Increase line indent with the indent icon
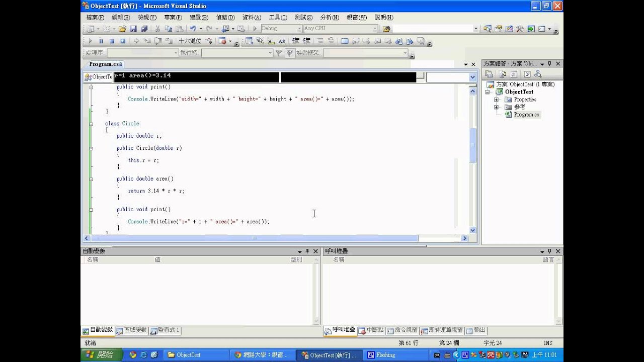Screen dimensions: 644x362 [x=307, y=41]
